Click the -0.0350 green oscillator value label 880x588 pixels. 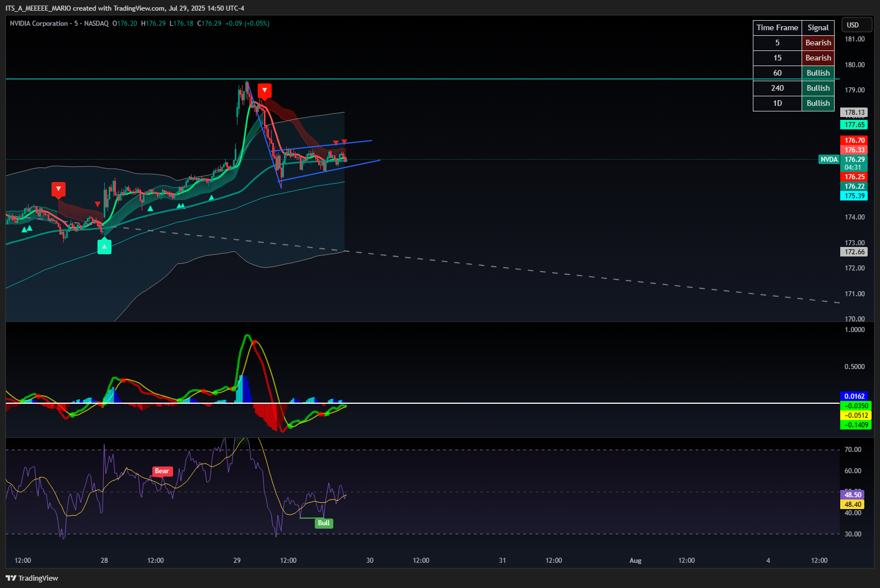click(x=856, y=406)
